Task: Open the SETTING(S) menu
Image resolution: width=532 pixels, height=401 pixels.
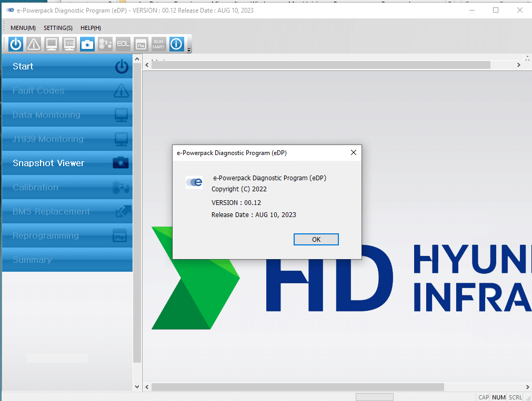Action: tap(58, 28)
